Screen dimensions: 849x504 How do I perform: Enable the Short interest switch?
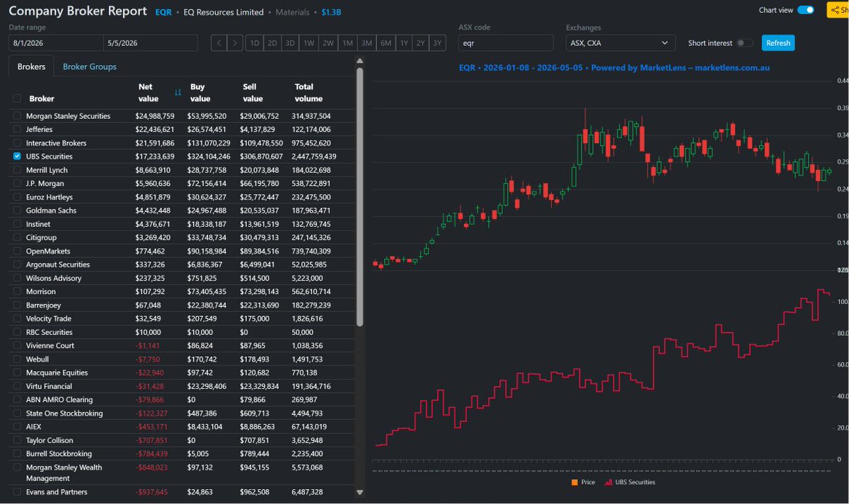tap(745, 43)
